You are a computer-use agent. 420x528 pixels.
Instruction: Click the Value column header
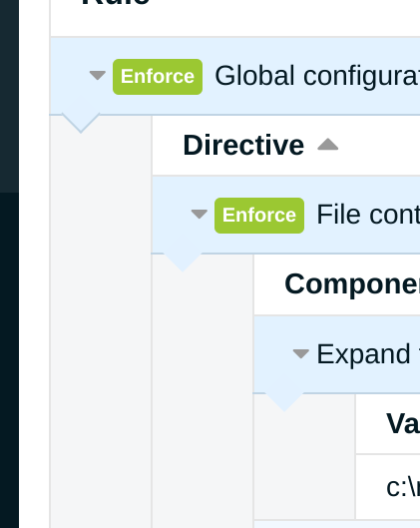tap(403, 423)
